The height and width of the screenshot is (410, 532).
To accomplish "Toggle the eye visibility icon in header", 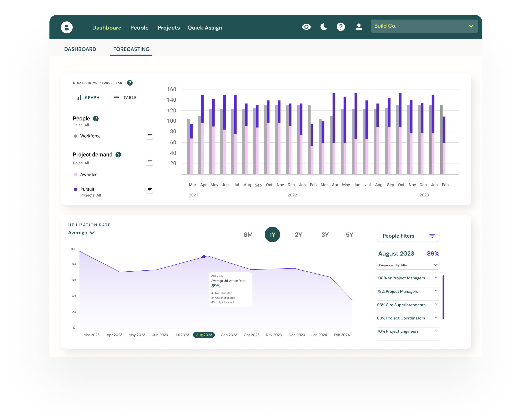I will tap(306, 27).
